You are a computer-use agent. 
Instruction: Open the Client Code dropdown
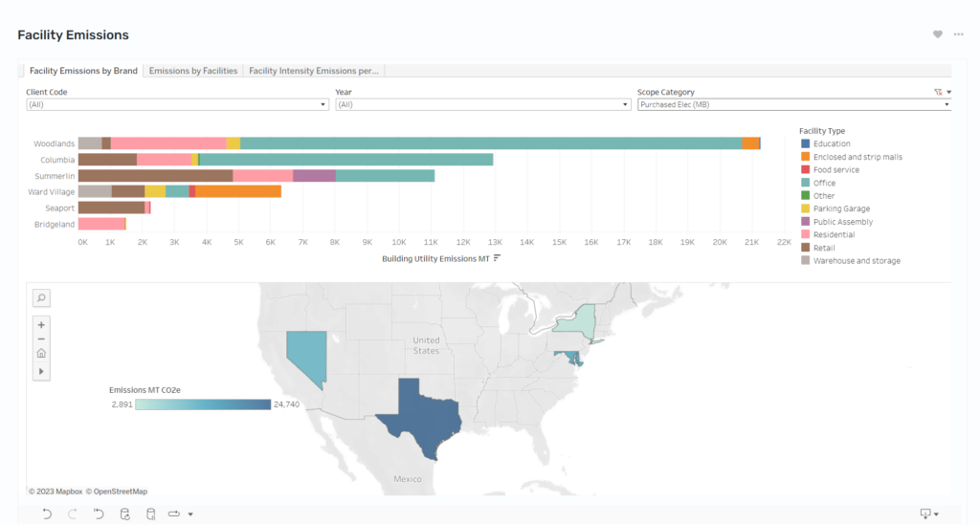pyautogui.click(x=177, y=104)
